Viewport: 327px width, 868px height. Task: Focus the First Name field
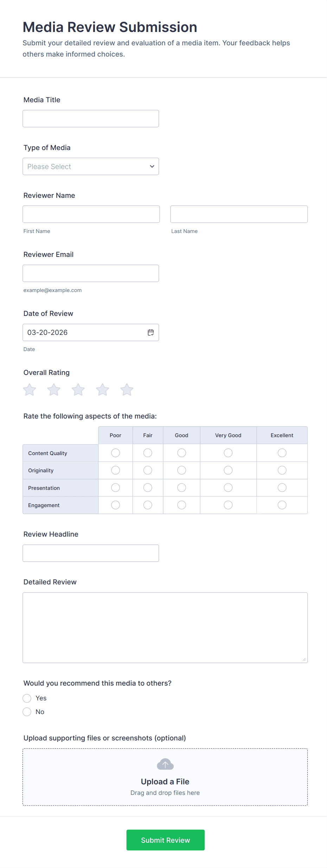[x=91, y=214]
